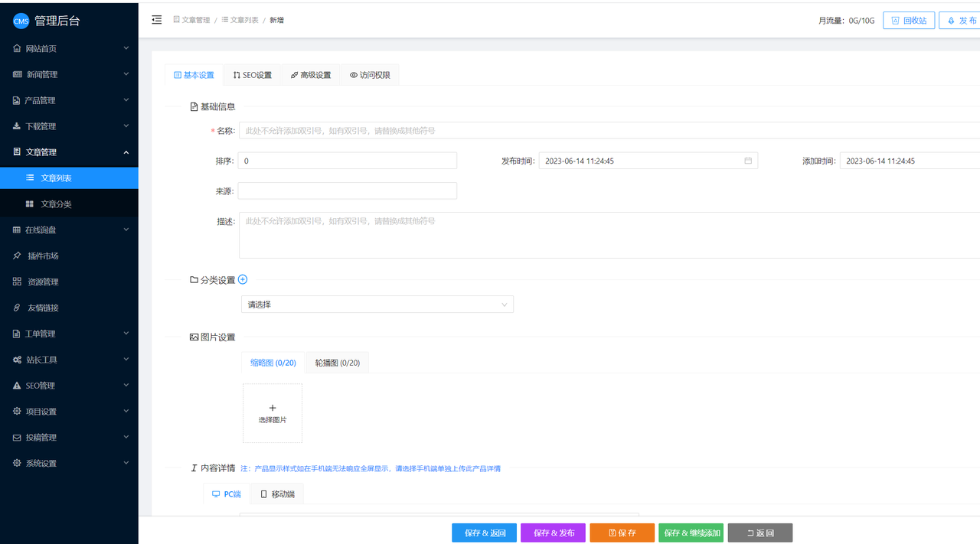Click the CMS logo in the top-left corner
Image resolution: width=980 pixels, height=544 pixels.
(x=20, y=20)
